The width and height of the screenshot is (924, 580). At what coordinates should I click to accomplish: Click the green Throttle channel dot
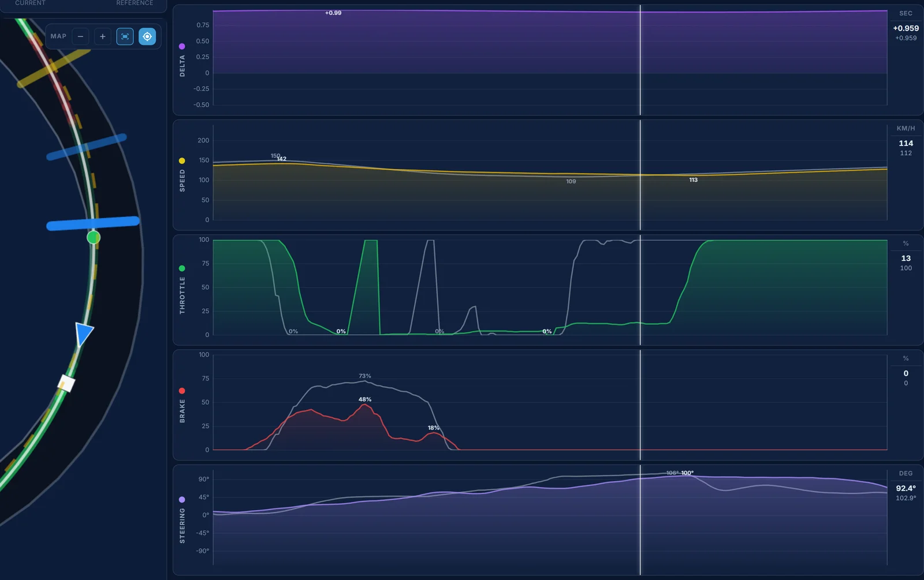182,268
